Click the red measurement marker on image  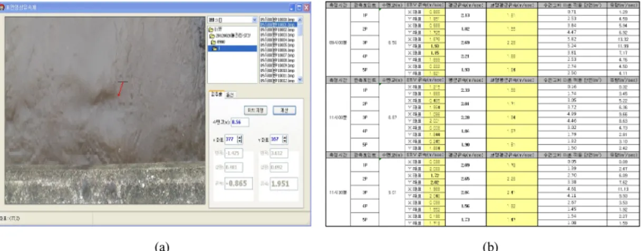tap(121, 89)
